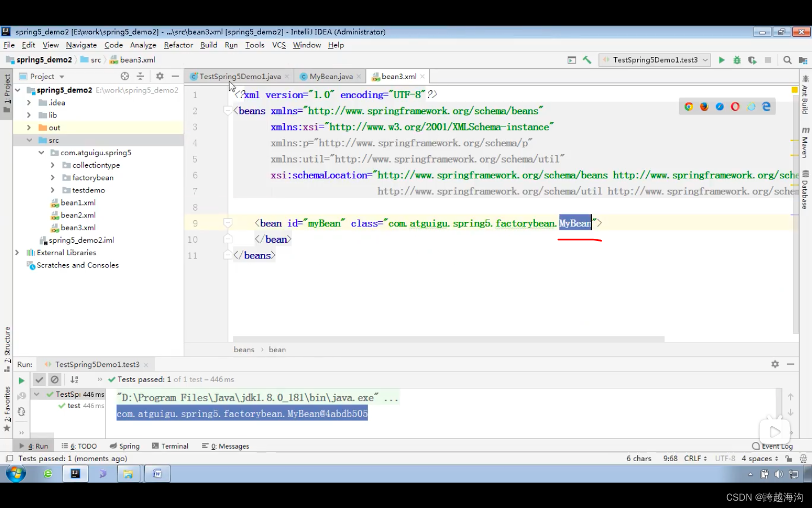Open bean3.xml in Safari browser
Image resolution: width=812 pixels, height=508 pixels.
point(720,107)
